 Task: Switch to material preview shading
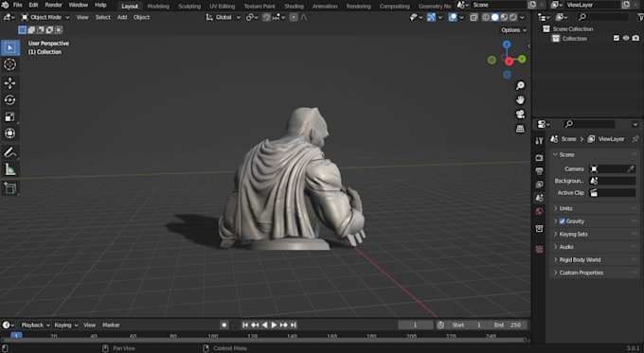click(504, 17)
